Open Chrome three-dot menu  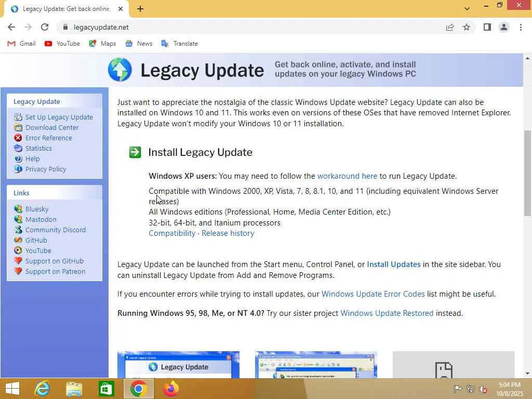pyautogui.click(x=521, y=27)
